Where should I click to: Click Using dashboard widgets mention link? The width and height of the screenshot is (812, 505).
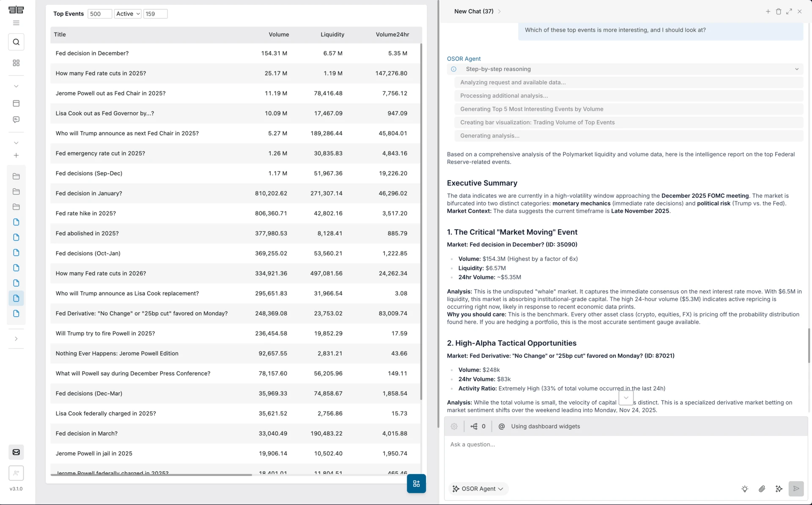pos(545,426)
